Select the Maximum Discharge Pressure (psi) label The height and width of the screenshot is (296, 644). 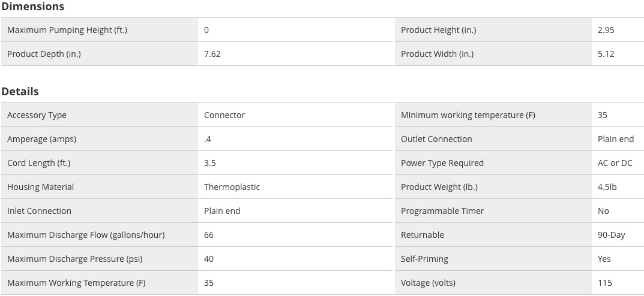[75, 259]
